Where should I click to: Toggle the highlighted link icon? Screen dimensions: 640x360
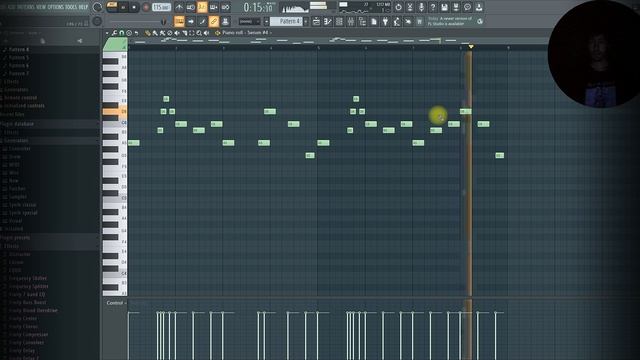213,21
